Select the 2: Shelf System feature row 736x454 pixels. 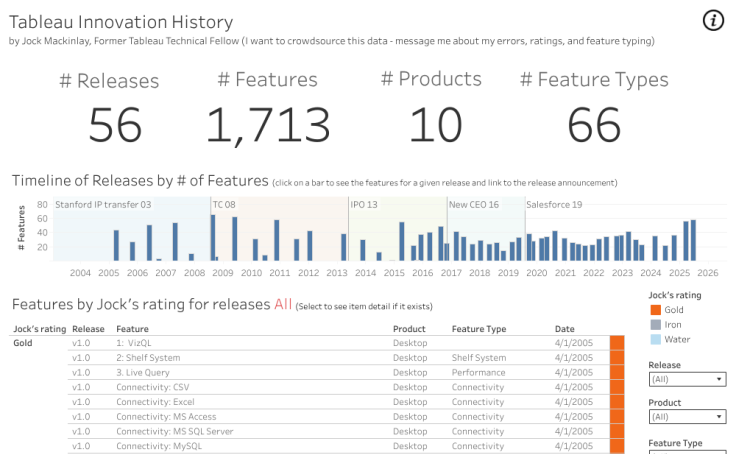click(148, 358)
